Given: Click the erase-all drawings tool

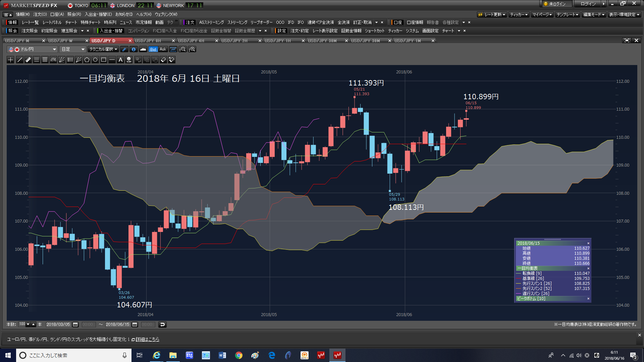Looking at the screenshot, I should tap(172, 60).
